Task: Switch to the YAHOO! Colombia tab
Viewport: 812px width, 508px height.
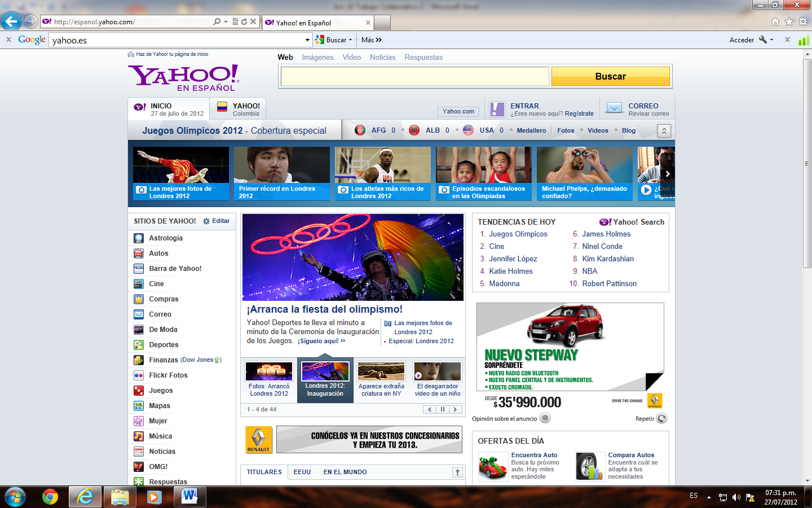Action: 238,109
